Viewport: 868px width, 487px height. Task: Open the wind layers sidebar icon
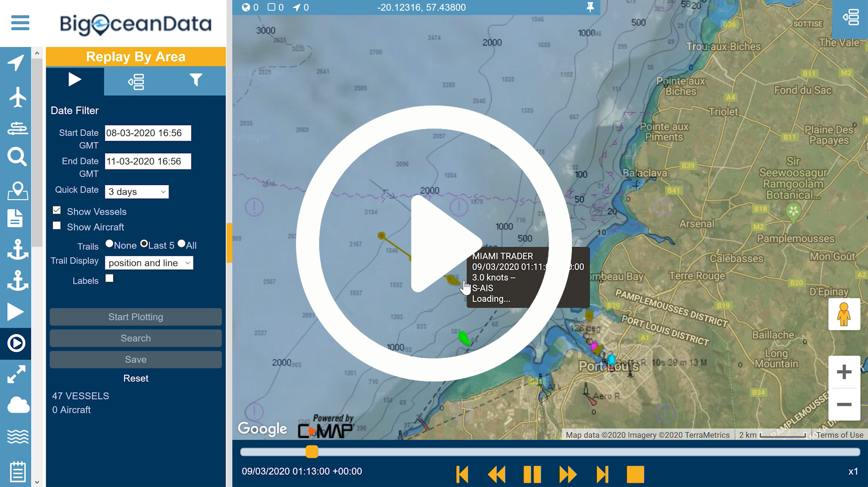click(17, 129)
